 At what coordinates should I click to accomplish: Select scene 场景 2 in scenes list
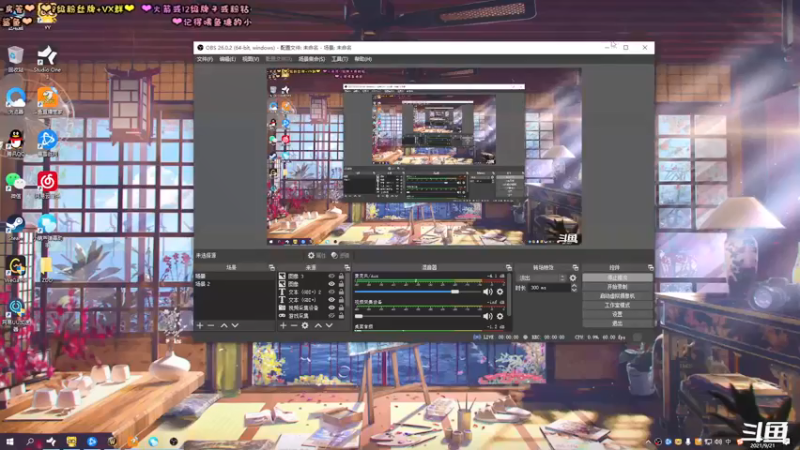click(234, 284)
